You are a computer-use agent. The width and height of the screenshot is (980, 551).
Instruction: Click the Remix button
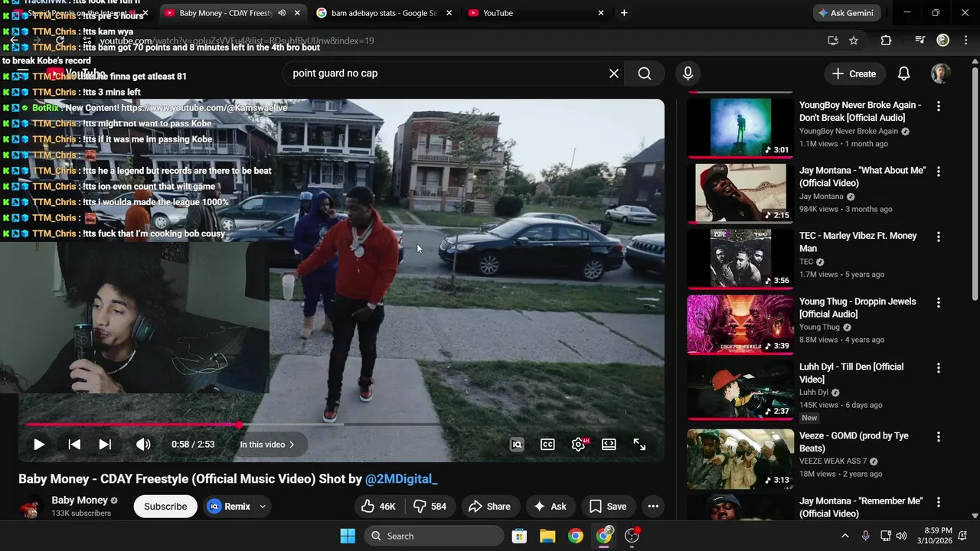pos(230,507)
